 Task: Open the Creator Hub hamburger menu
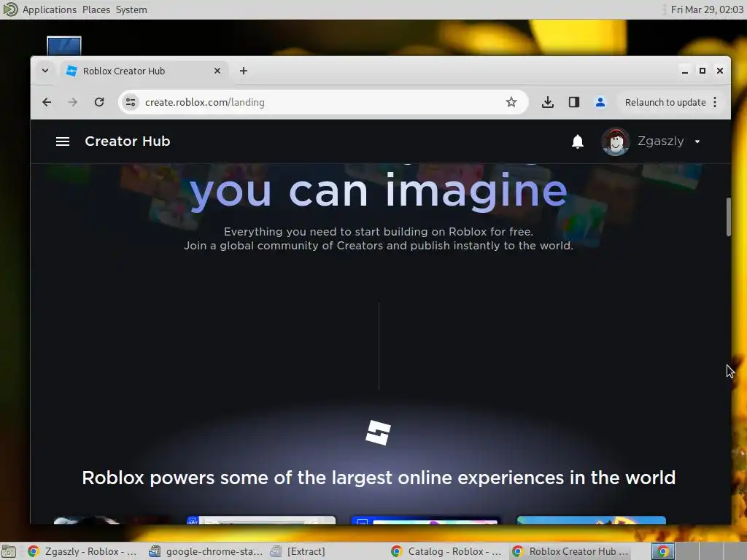tap(63, 141)
